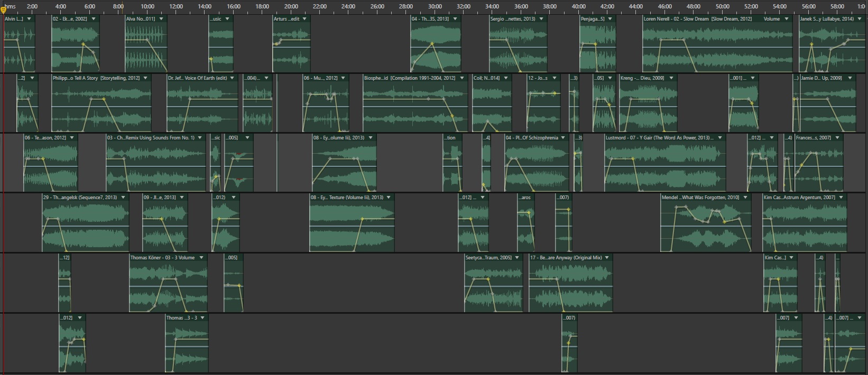Click the 30:00 mark on time ruler
The height and width of the screenshot is (375, 868).
435,6
